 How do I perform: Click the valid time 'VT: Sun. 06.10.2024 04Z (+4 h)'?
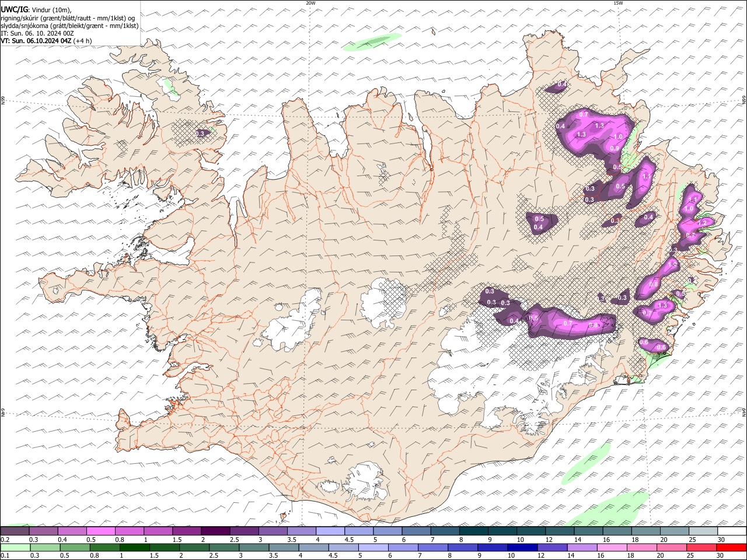pyautogui.click(x=46, y=41)
